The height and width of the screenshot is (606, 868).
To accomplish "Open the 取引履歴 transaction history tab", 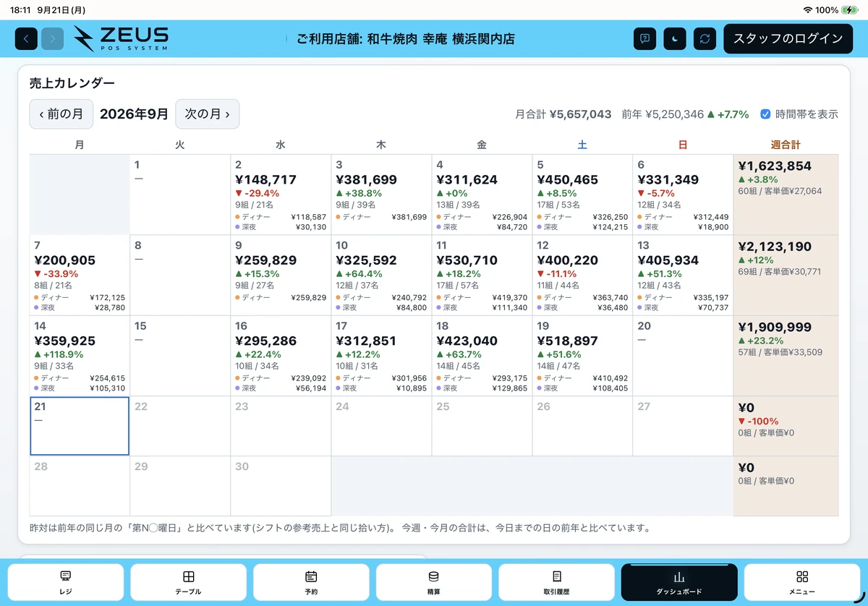I will [x=556, y=582].
